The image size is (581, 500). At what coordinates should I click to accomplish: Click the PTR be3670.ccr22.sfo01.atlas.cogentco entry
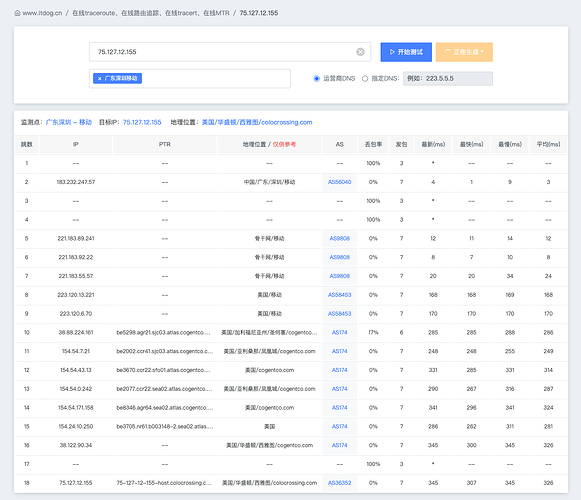point(163,370)
